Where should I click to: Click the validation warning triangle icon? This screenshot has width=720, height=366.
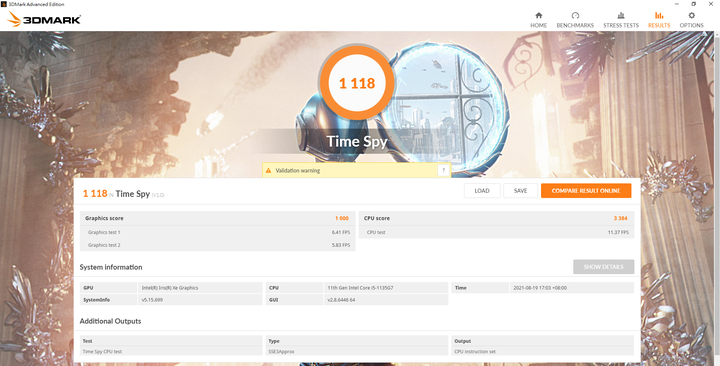pos(268,170)
